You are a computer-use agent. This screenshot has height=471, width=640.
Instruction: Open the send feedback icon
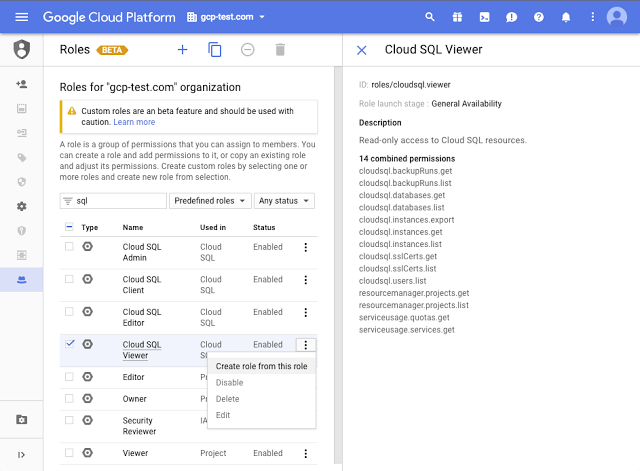511,17
